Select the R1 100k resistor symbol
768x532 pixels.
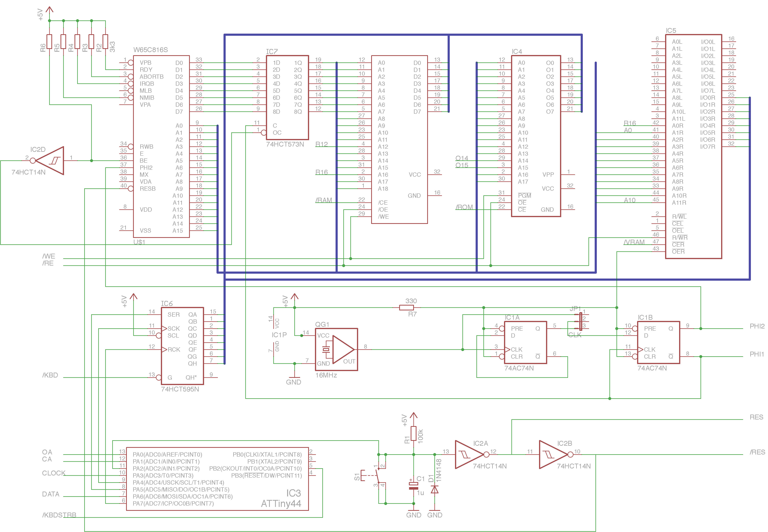[x=413, y=433]
